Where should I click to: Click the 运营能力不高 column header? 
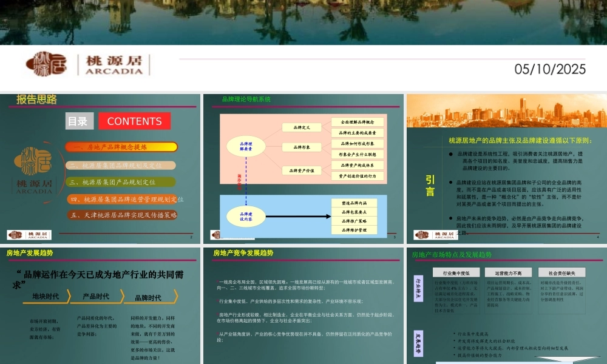[508, 273]
